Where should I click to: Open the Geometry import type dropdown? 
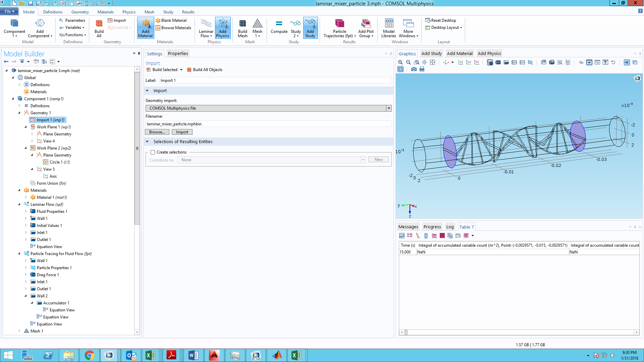tap(389, 108)
